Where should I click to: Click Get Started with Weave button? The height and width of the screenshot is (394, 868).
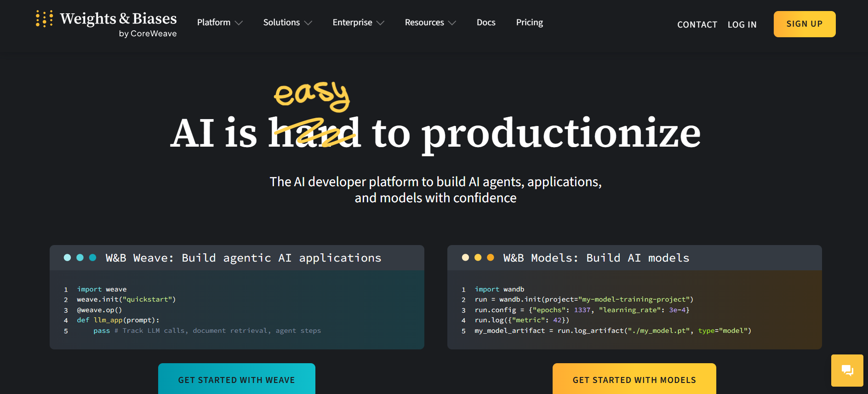pyautogui.click(x=236, y=379)
